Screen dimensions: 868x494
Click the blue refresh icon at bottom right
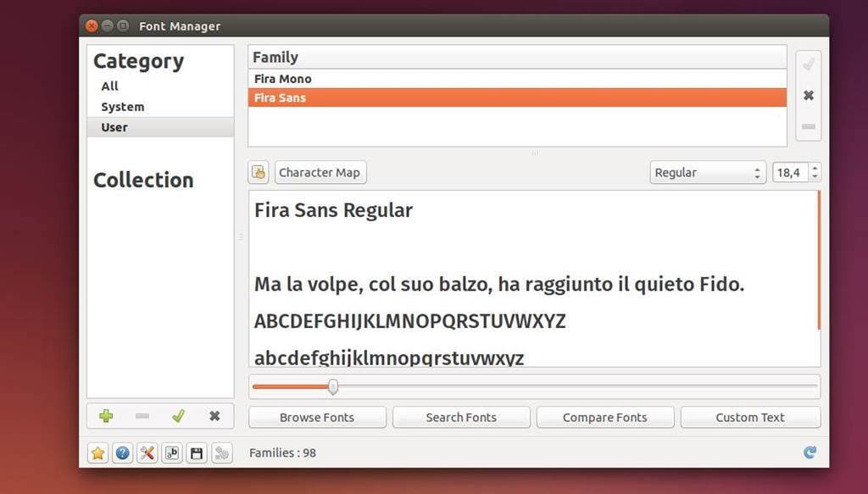pyautogui.click(x=810, y=452)
